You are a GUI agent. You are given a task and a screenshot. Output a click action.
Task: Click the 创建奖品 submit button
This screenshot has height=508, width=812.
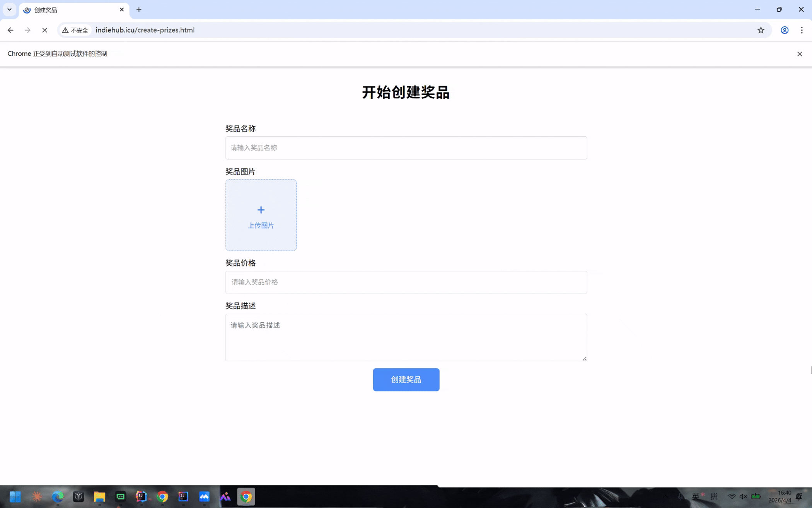[x=406, y=380]
